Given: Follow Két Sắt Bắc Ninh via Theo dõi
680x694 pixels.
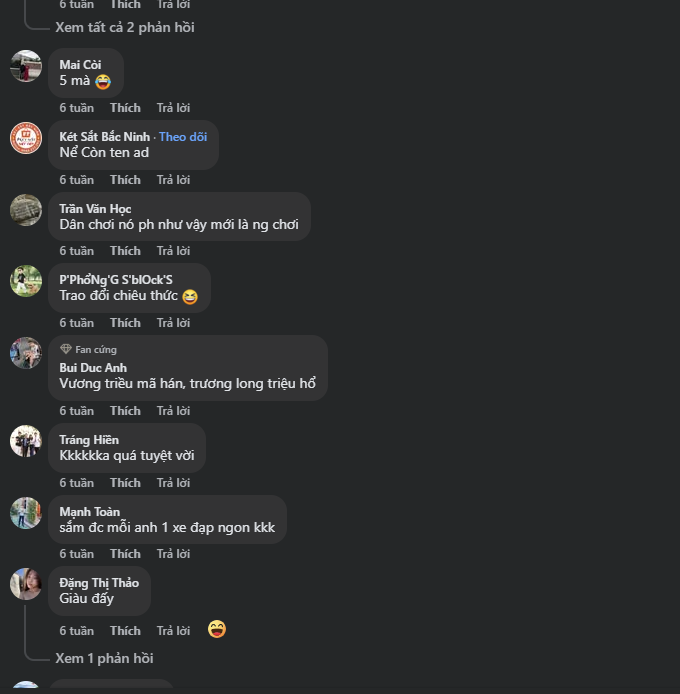Looking at the screenshot, I should pyautogui.click(x=183, y=137).
